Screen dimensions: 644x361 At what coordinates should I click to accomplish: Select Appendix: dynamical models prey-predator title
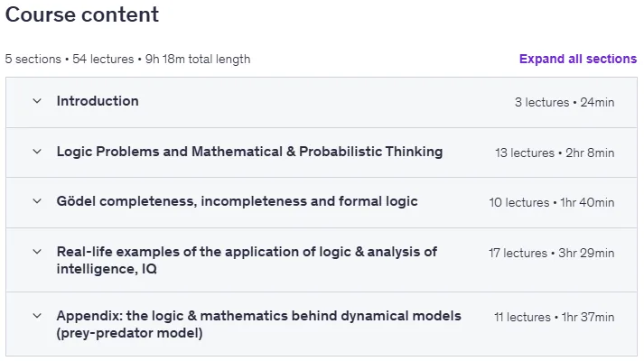click(x=258, y=324)
